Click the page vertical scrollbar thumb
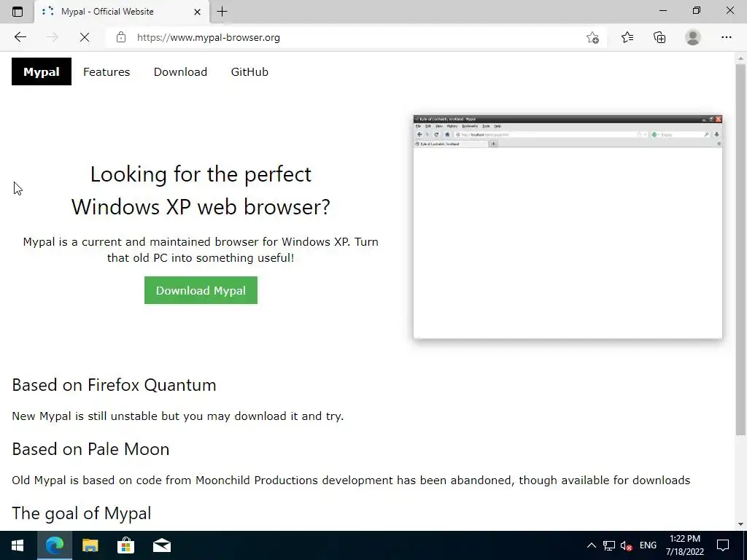 coord(740,250)
